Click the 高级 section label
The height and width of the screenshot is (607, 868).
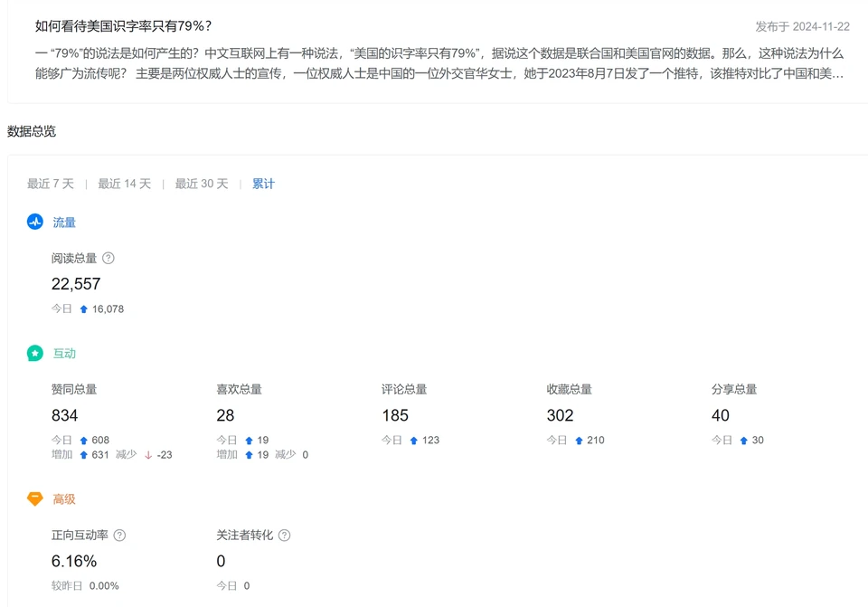[x=64, y=499]
